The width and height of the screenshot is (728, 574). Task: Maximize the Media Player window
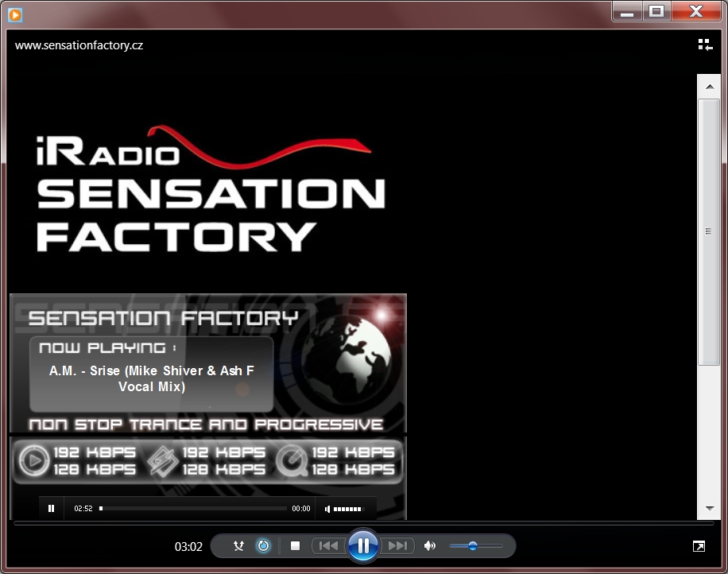(x=656, y=11)
